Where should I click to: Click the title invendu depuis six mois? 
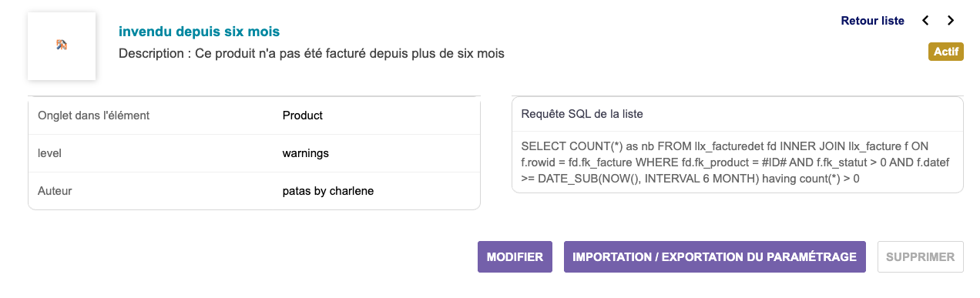click(x=199, y=32)
